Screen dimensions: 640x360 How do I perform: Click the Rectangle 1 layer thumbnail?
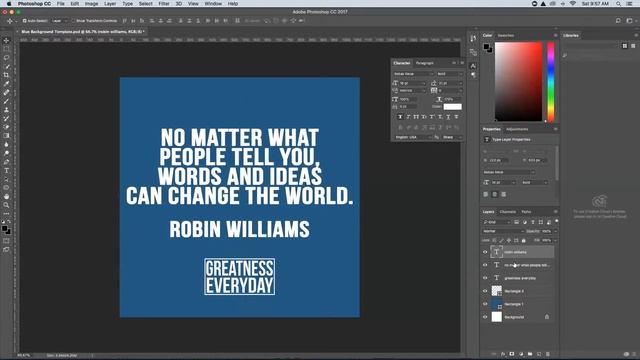(496, 304)
